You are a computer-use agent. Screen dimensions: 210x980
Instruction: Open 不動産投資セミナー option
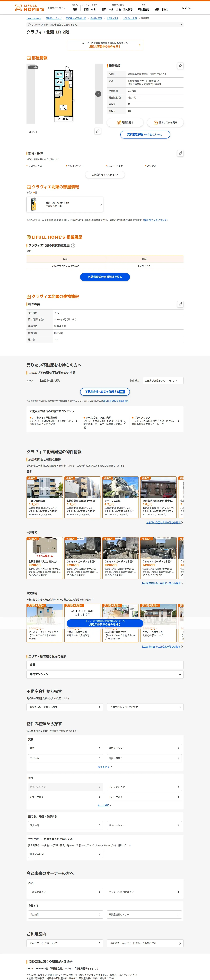[144, 914]
